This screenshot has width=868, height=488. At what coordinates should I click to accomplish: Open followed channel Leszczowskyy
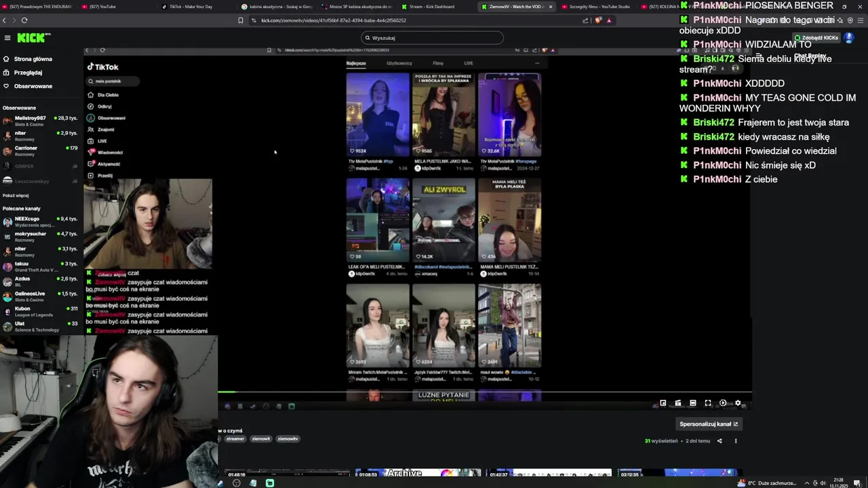coord(40,181)
